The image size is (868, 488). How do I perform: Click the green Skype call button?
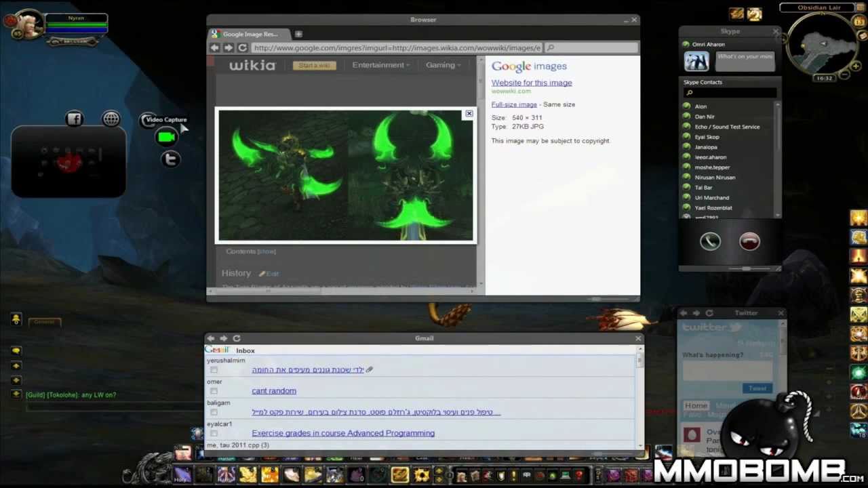click(x=710, y=241)
